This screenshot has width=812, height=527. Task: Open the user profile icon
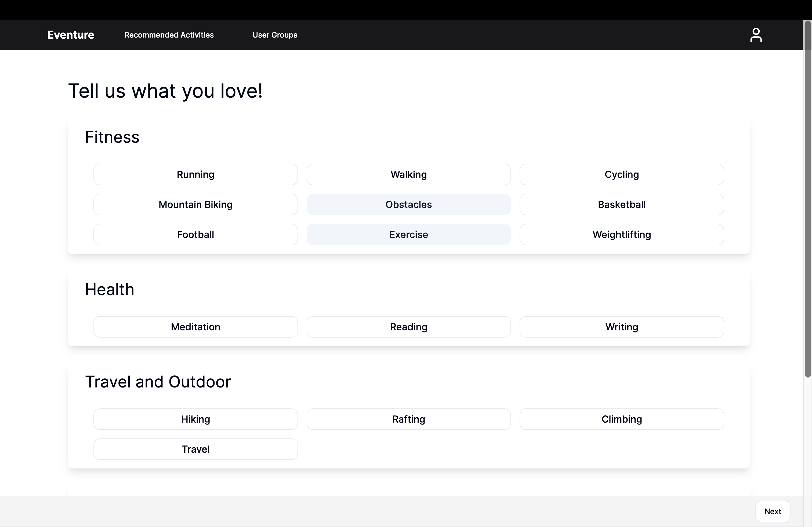click(x=756, y=35)
